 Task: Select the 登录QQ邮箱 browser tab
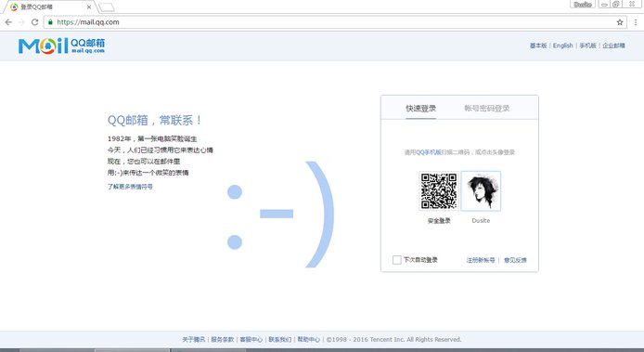[49, 7]
